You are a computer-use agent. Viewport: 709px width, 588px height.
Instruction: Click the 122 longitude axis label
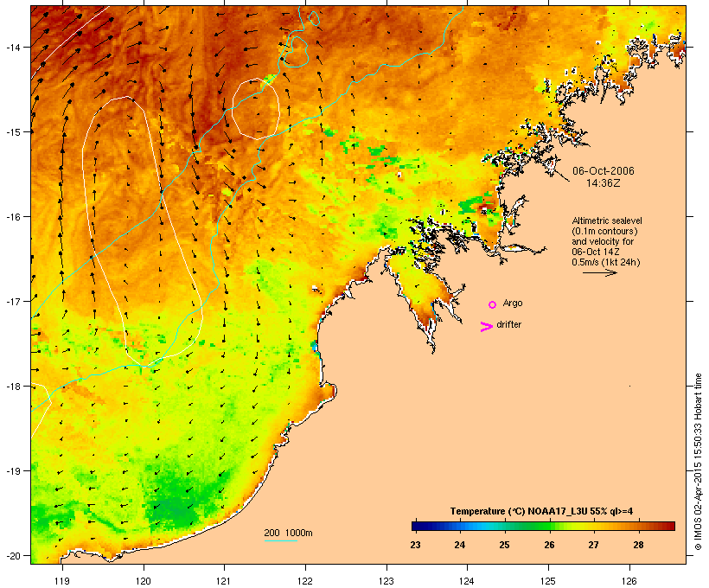tap(305, 581)
